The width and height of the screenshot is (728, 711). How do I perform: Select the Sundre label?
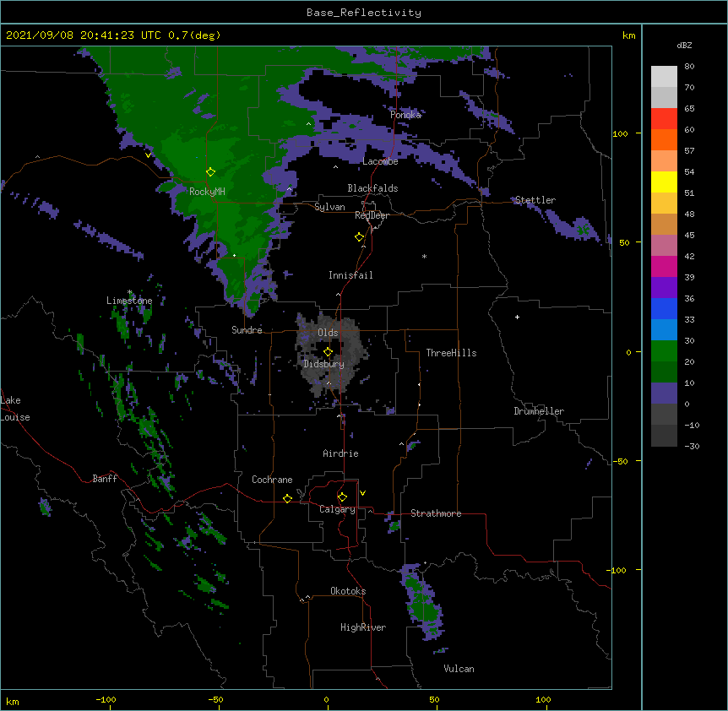[x=247, y=330]
